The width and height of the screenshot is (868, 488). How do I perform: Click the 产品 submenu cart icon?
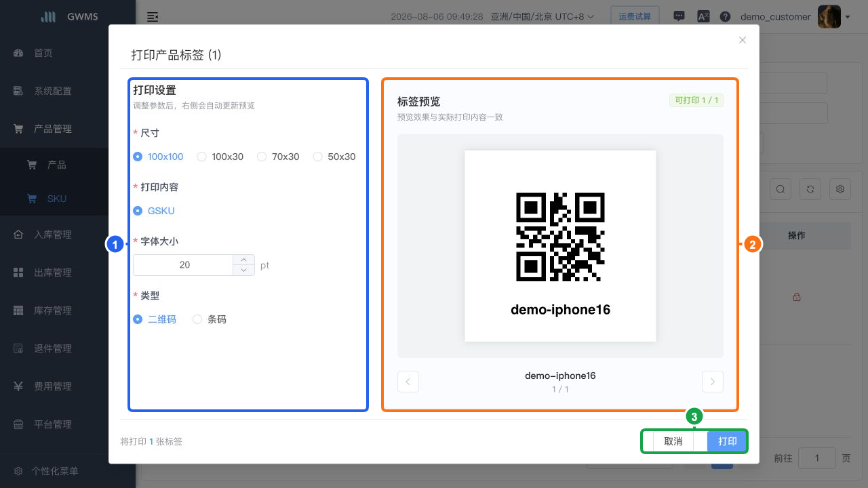[x=31, y=165]
